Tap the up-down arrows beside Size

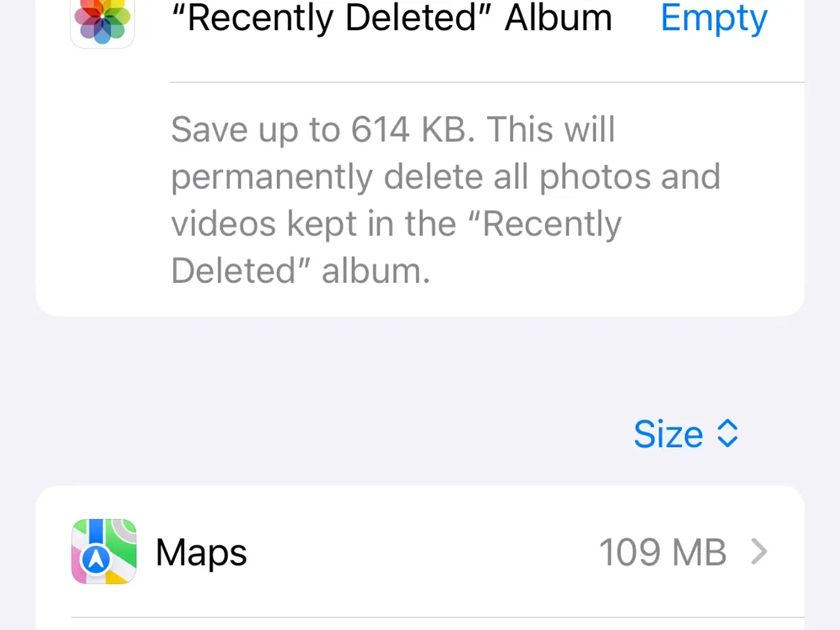[x=728, y=434]
